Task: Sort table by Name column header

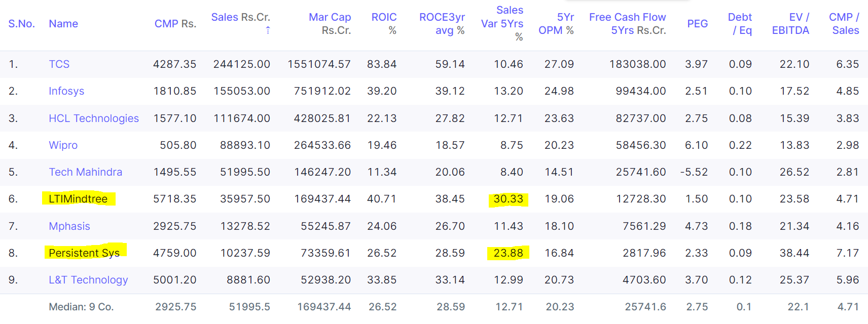Action: pos(63,24)
